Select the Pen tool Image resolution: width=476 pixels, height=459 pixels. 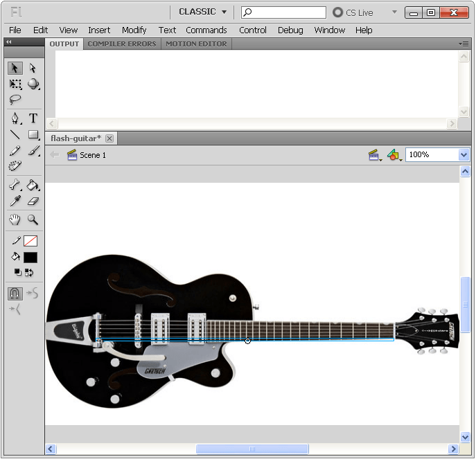pyautogui.click(x=15, y=118)
